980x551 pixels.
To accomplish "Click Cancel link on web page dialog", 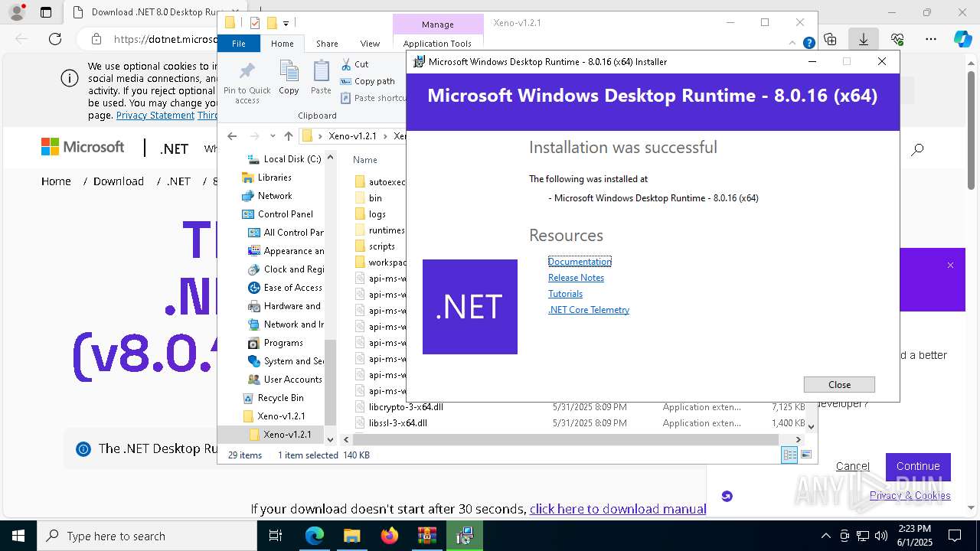I will [x=852, y=466].
